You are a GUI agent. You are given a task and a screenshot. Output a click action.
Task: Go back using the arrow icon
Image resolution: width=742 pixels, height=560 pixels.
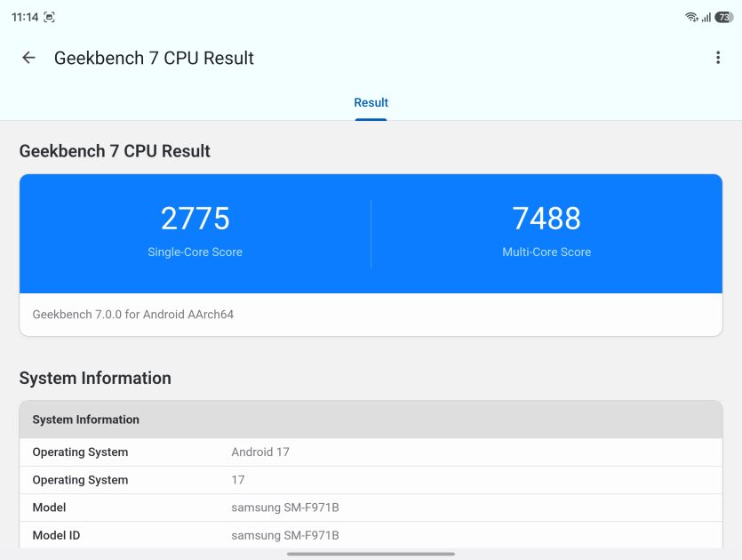point(28,58)
